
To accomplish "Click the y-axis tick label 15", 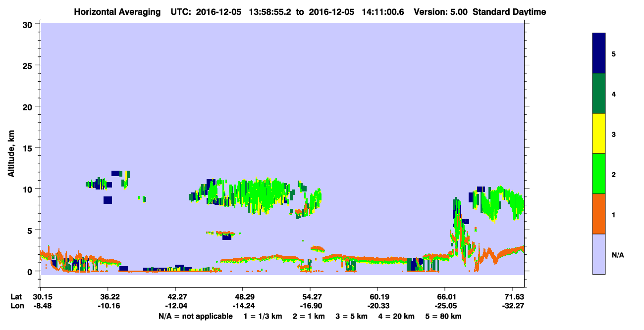I will (29, 148).
